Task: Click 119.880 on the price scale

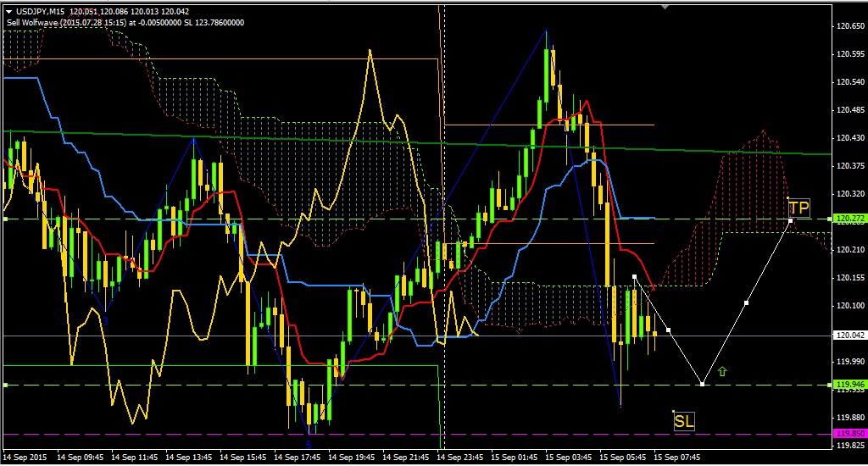Action: [x=850, y=418]
